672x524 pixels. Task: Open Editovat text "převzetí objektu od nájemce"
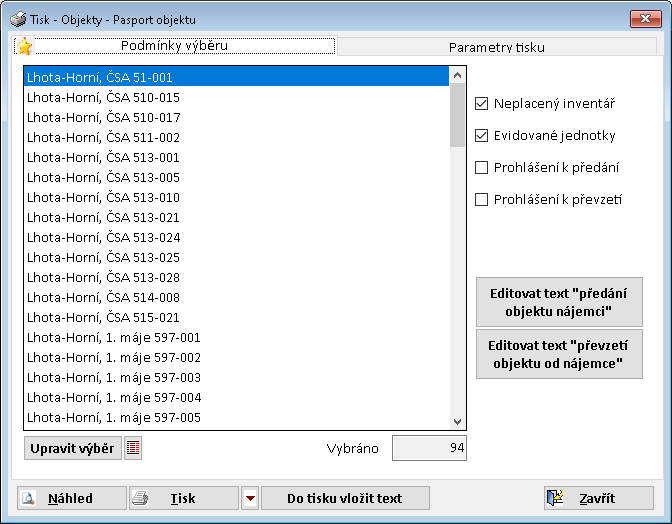[559, 354]
